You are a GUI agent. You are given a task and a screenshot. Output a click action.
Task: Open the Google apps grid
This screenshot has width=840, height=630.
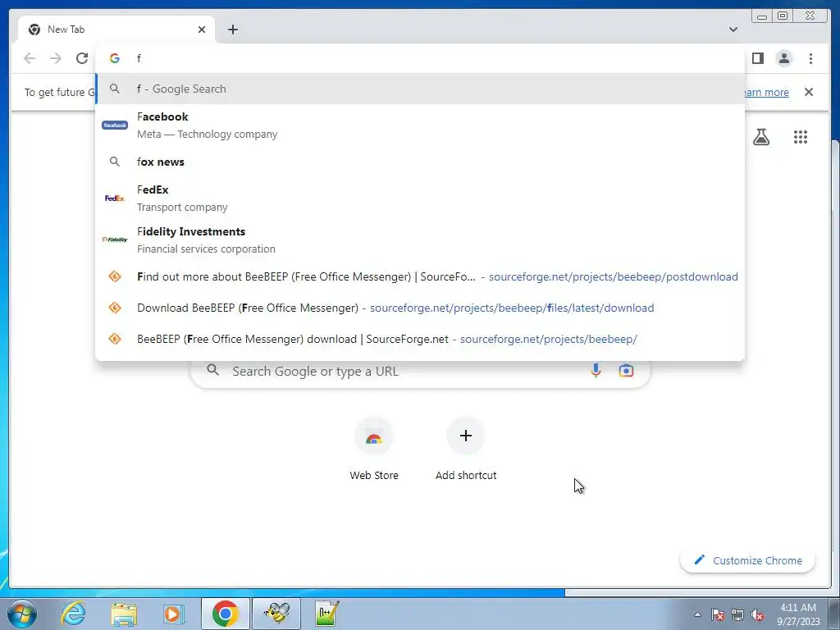[801, 137]
